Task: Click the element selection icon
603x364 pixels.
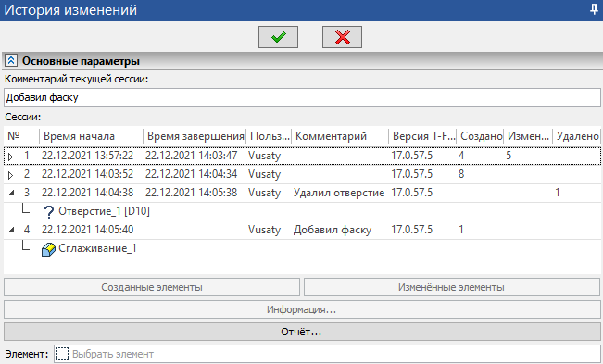Action: point(62,354)
